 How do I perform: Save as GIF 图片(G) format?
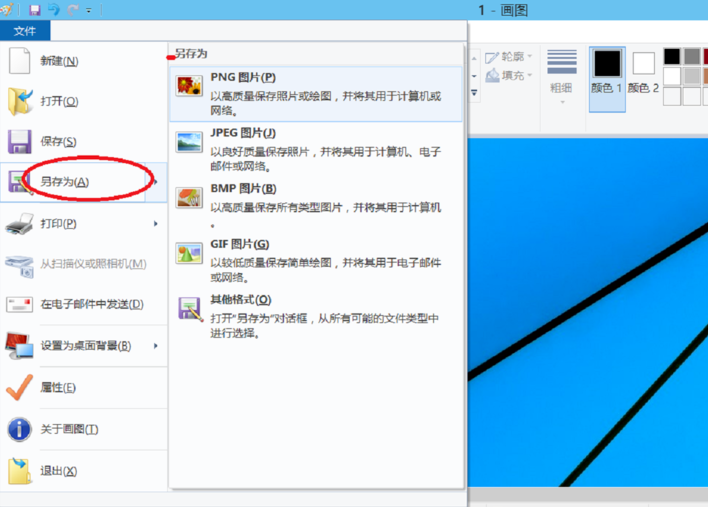[x=316, y=261]
